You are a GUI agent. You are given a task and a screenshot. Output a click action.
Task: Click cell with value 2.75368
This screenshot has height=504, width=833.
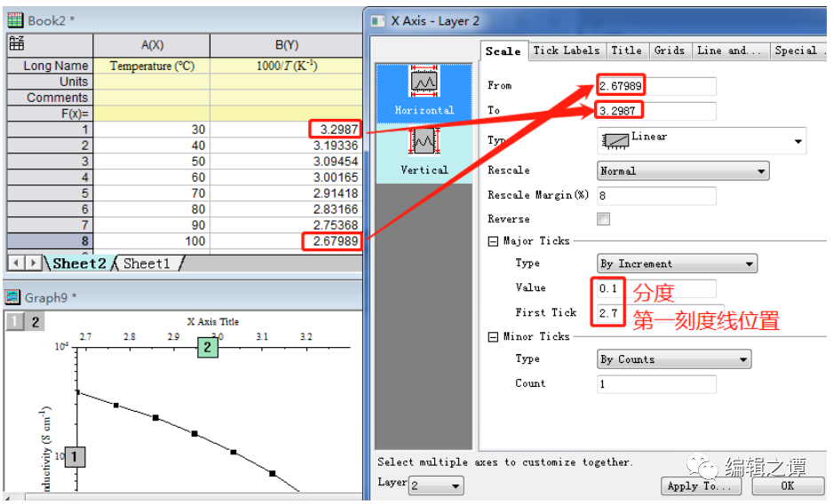[x=286, y=225]
